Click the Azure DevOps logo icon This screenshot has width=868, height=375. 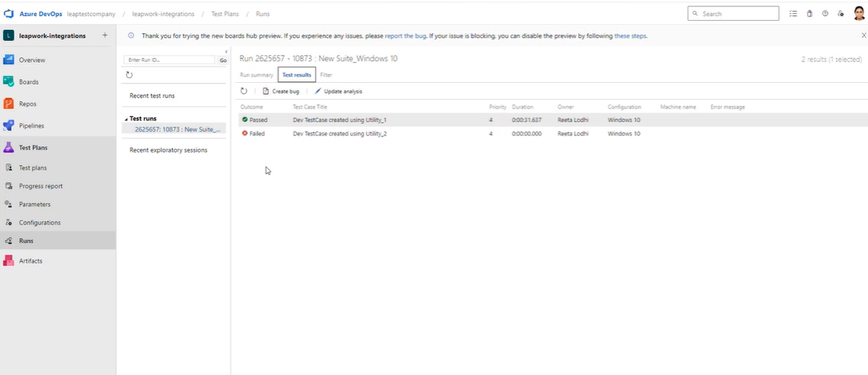[x=9, y=13]
